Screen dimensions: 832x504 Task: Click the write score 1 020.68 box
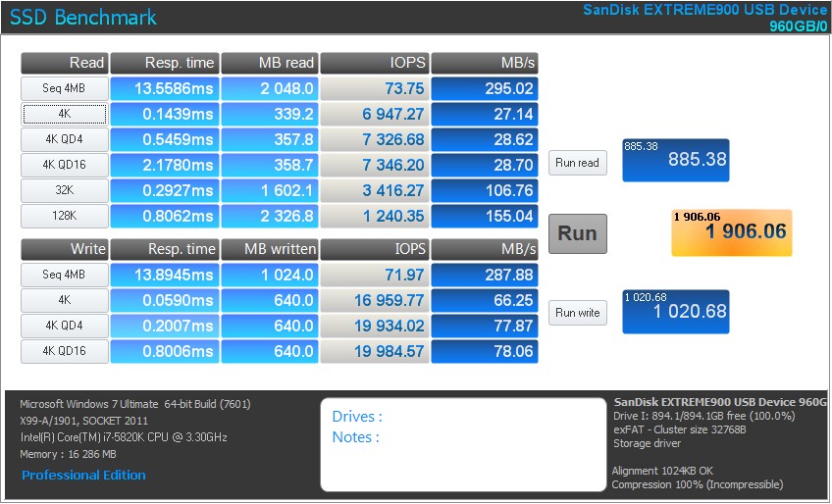tap(675, 311)
